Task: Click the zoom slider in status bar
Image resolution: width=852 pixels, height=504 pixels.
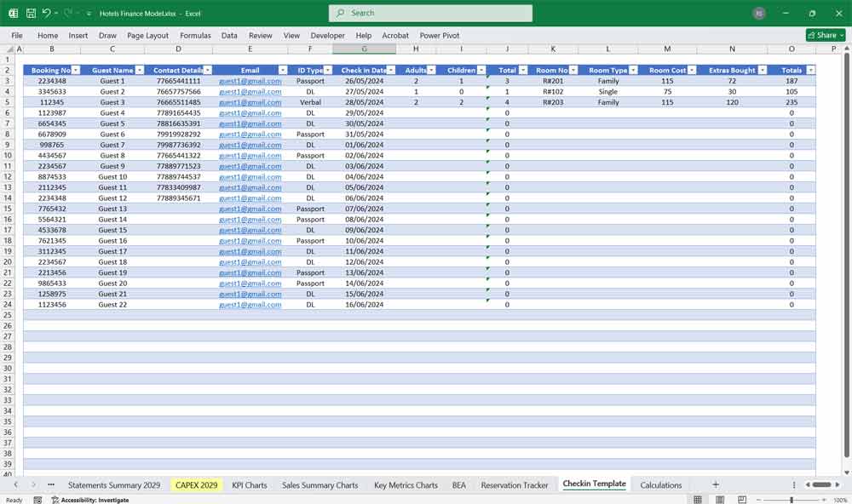Action: pos(791,500)
